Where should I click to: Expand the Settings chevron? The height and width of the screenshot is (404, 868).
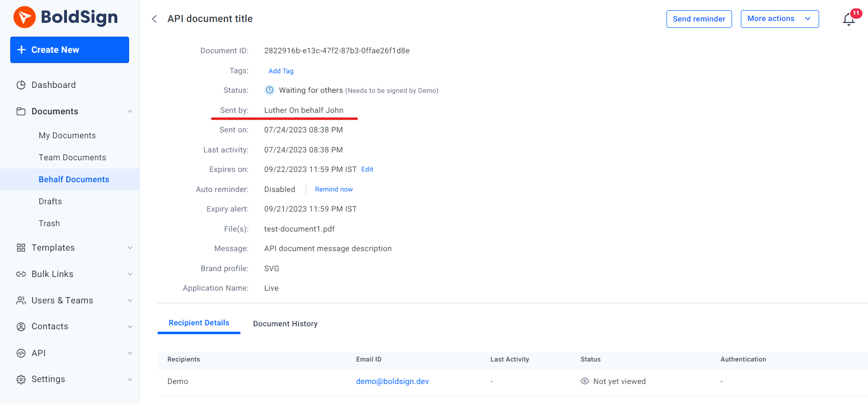point(130,380)
